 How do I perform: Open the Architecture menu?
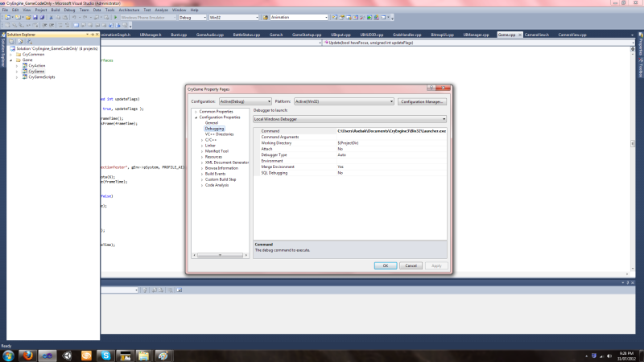tap(129, 10)
